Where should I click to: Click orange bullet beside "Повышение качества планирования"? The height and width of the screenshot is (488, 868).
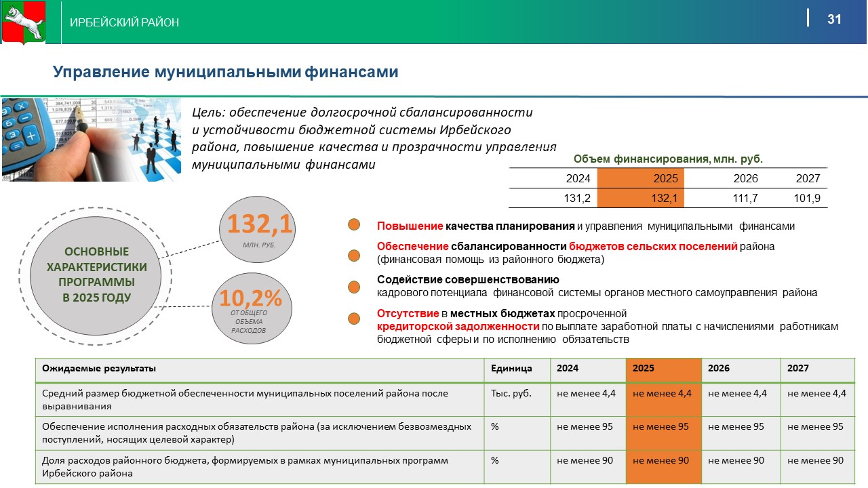353,226
